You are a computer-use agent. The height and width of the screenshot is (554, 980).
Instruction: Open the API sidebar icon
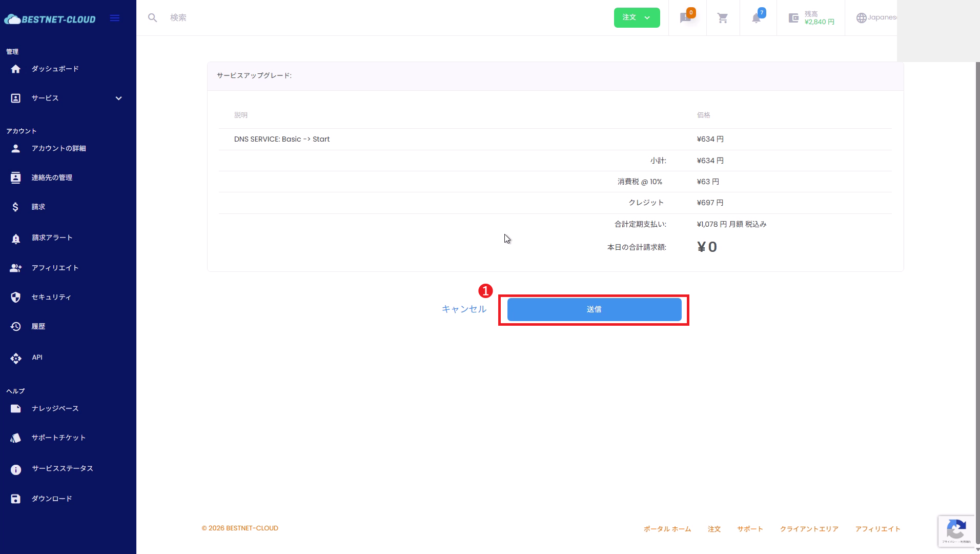[16, 358]
